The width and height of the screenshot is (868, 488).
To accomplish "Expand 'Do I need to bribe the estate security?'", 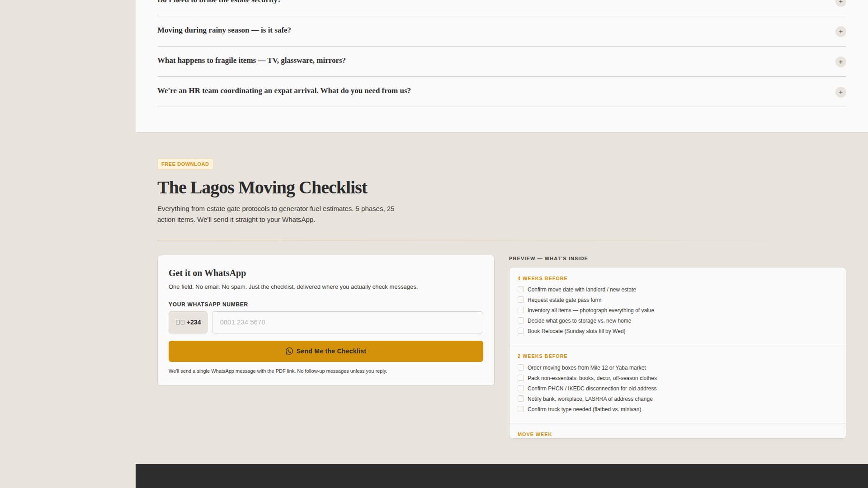I will [840, 2].
